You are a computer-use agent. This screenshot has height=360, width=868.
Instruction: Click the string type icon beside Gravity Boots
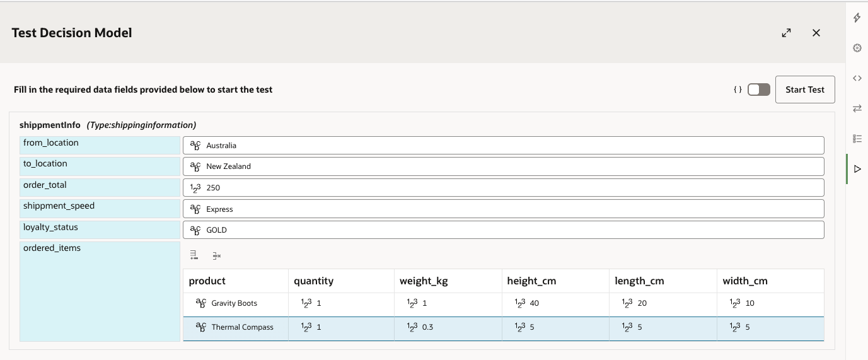point(200,303)
